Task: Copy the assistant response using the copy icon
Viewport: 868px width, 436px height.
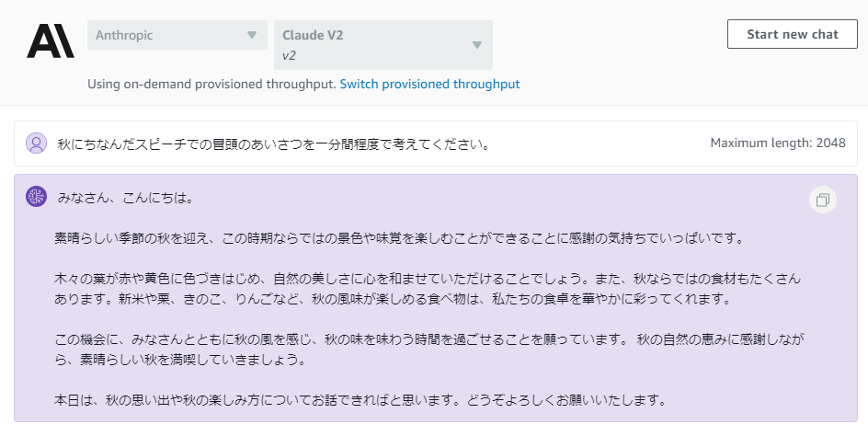Action: click(823, 200)
